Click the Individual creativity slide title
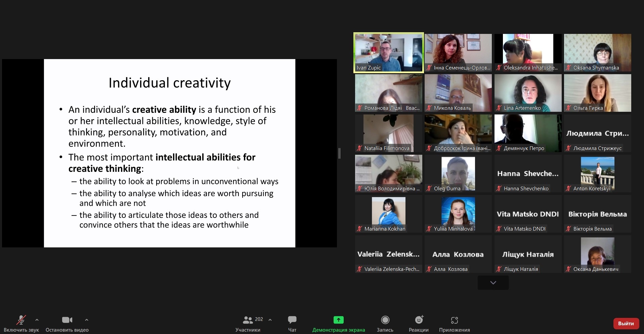Screen dimensions: 644x334 pyautogui.click(x=169, y=83)
